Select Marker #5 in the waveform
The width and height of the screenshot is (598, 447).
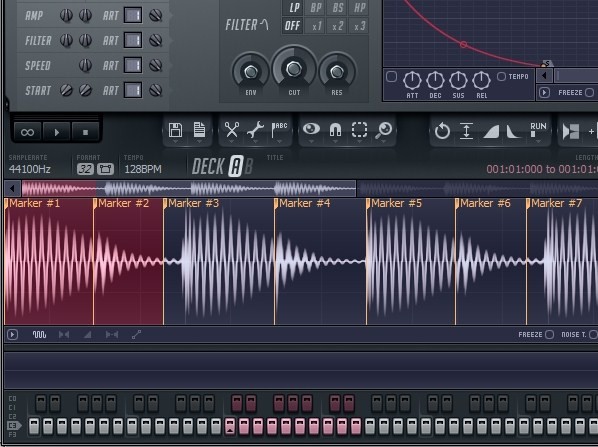coord(396,203)
